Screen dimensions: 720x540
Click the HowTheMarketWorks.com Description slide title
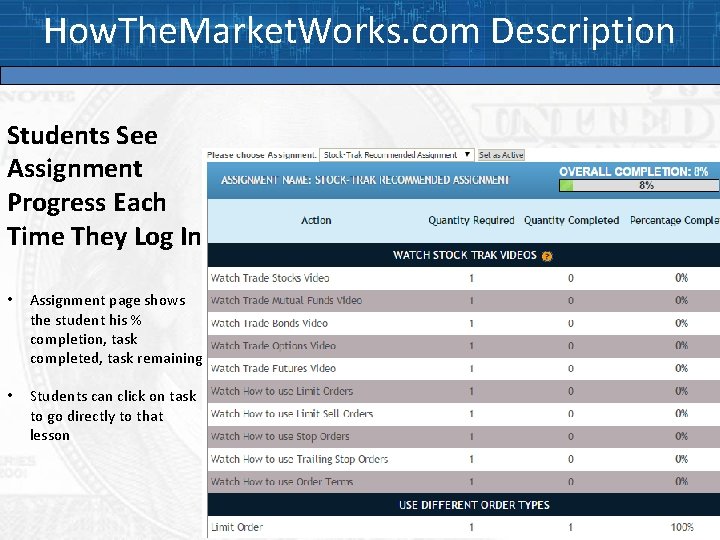359,31
